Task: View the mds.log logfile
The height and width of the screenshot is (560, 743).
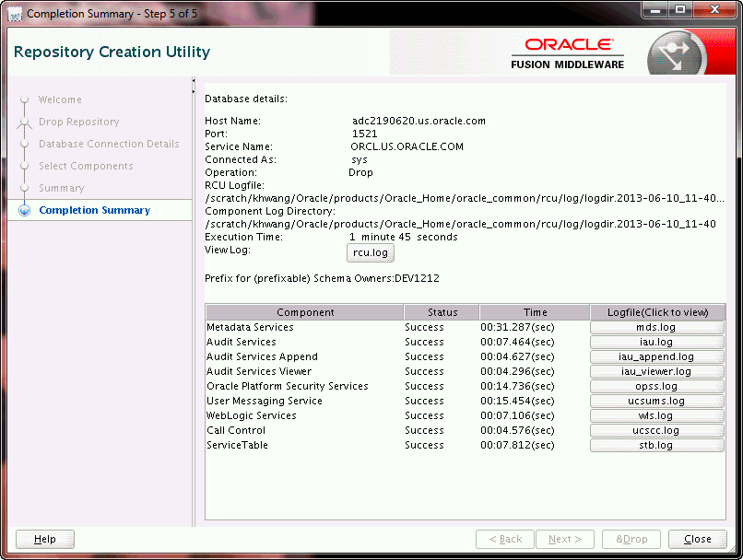Action: (656, 327)
